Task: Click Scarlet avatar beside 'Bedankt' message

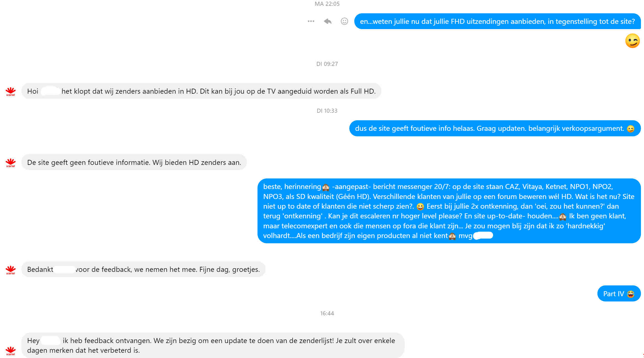Action: pos(11,270)
